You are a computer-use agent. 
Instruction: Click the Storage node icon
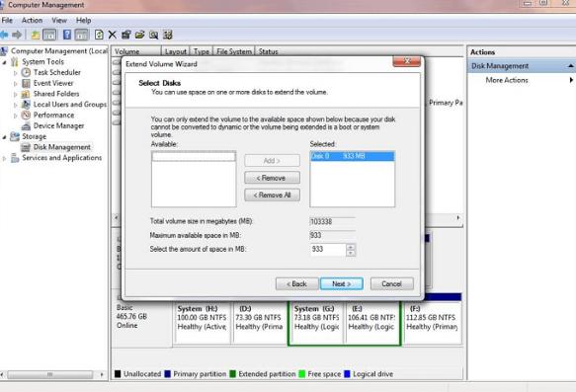pyautogui.click(x=15, y=136)
